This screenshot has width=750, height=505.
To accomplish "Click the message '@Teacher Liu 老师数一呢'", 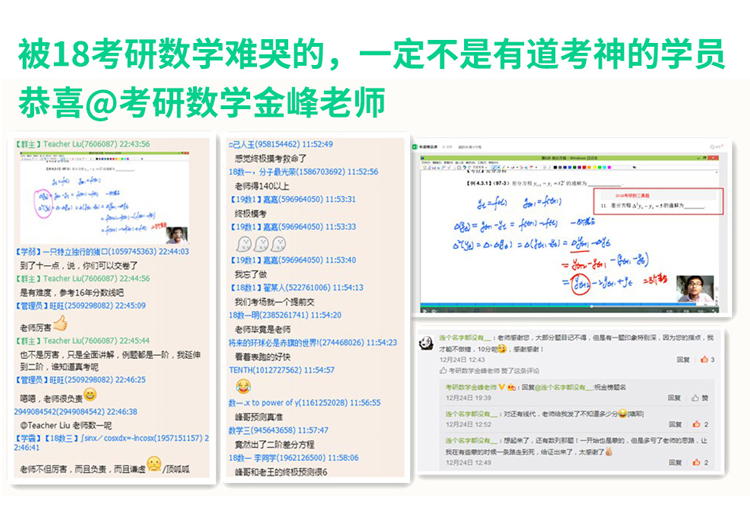I will (x=66, y=425).
